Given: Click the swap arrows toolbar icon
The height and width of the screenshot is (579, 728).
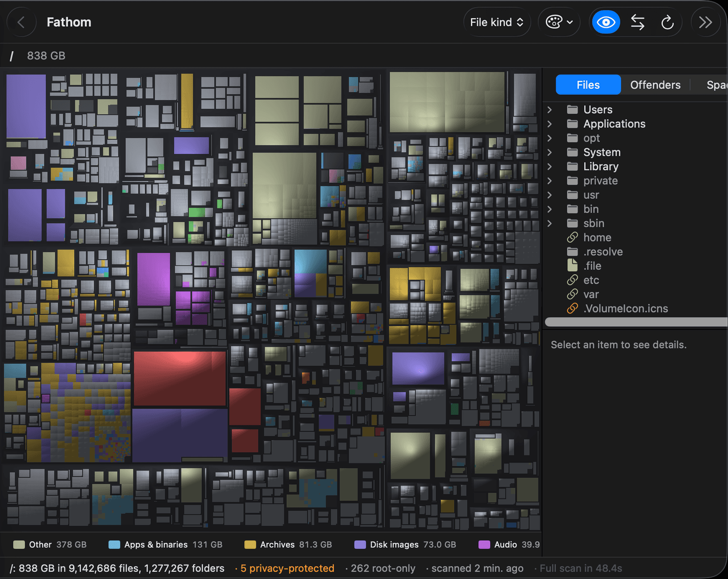Looking at the screenshot, I should (637, 22).
